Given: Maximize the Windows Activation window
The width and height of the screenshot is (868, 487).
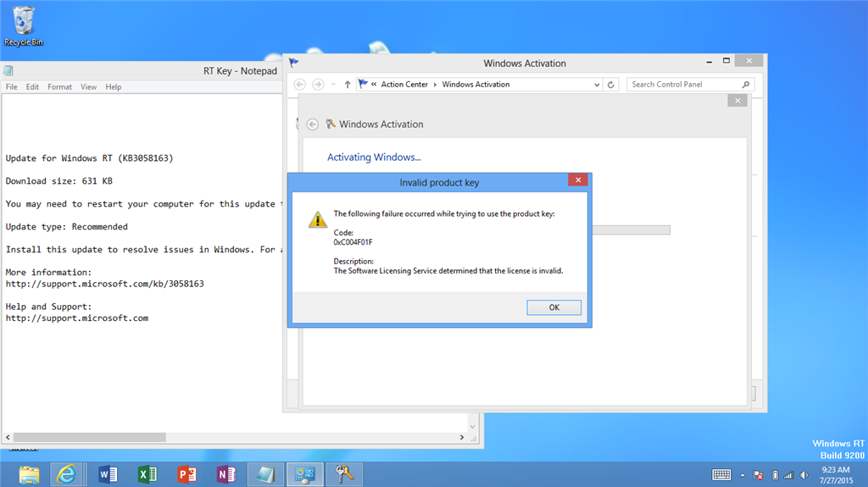Looking at the screenshot, I should pos(726,61).
